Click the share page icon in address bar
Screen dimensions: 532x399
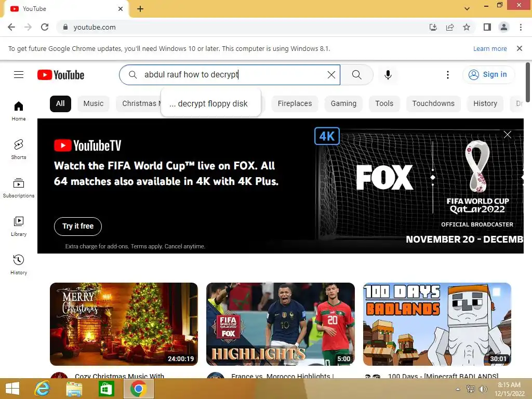click(450, 27)
